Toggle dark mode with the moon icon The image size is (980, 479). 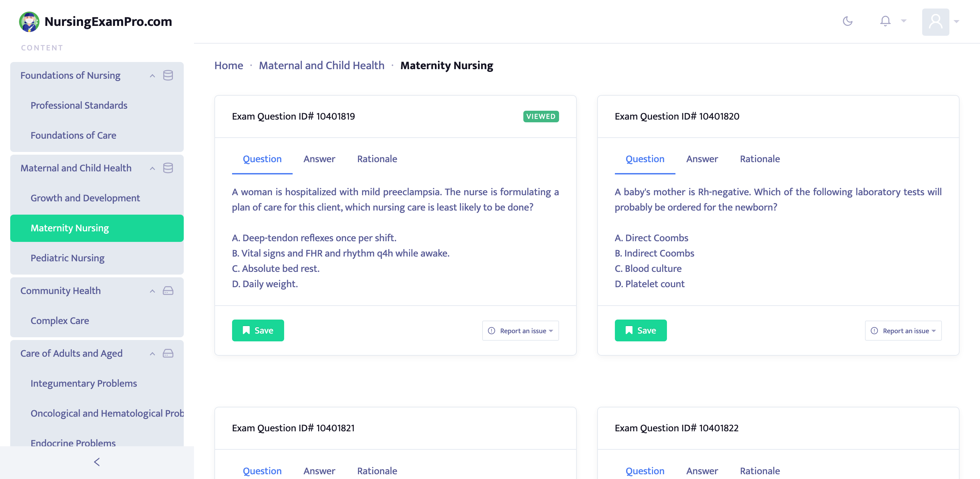[848, 21]
